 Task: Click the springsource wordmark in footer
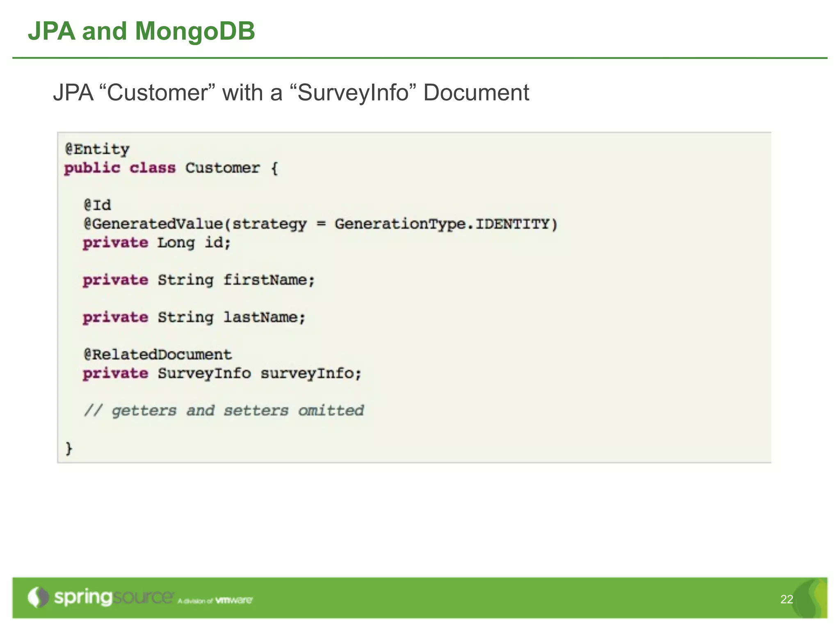click(114, 597)
